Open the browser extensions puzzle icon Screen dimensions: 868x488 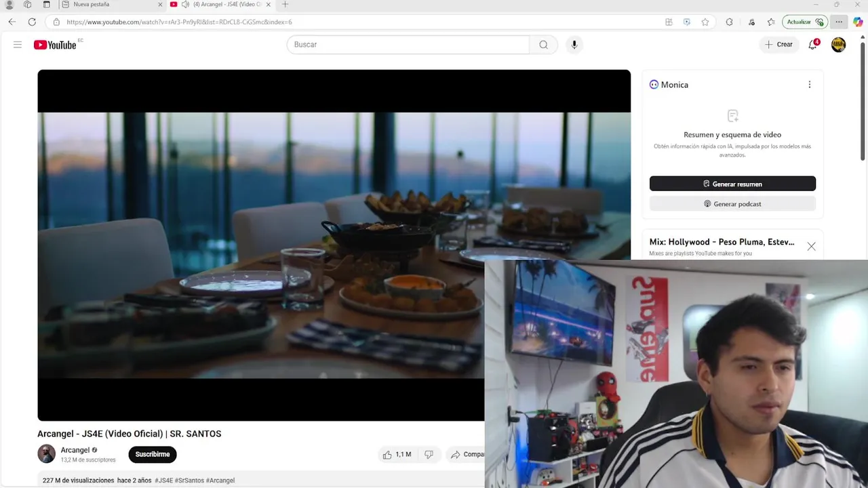(x=729, y=22)
